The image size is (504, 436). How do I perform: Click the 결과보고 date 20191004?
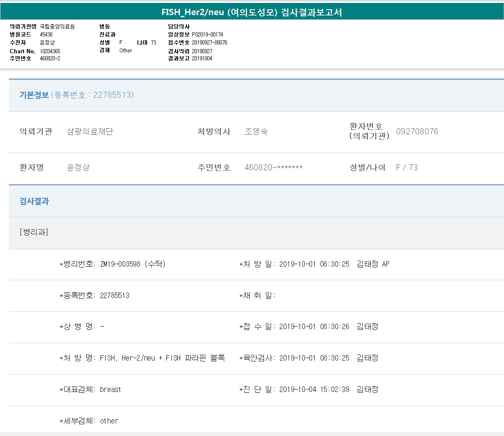point(202,58)
